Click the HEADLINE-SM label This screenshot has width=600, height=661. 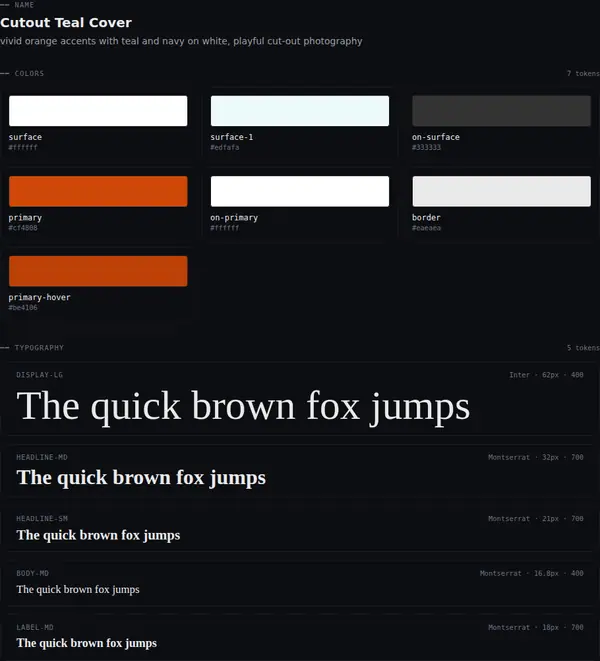42,519
